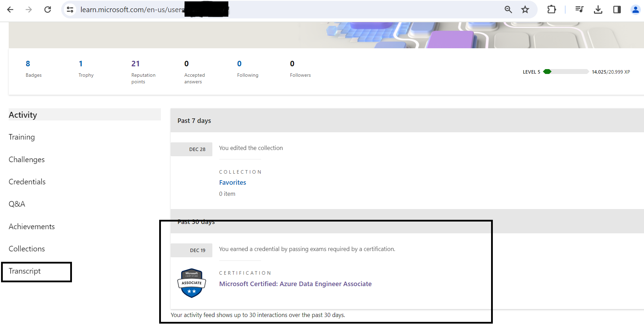Viewport: 644px width, 325px height.
Task: Open the Achievements section
Action: pos(32,227)
